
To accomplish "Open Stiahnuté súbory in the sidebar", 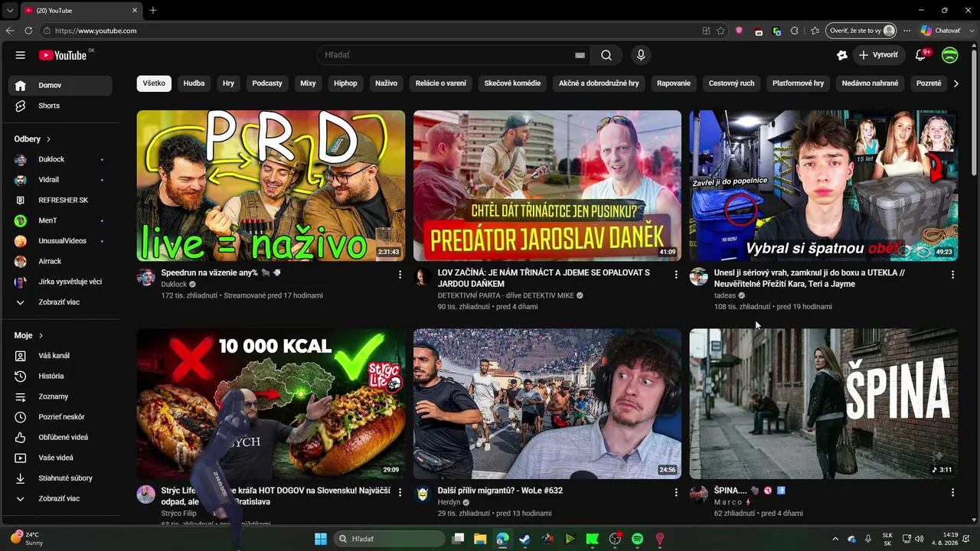I will pyautogui.click(x=60, y=478).
